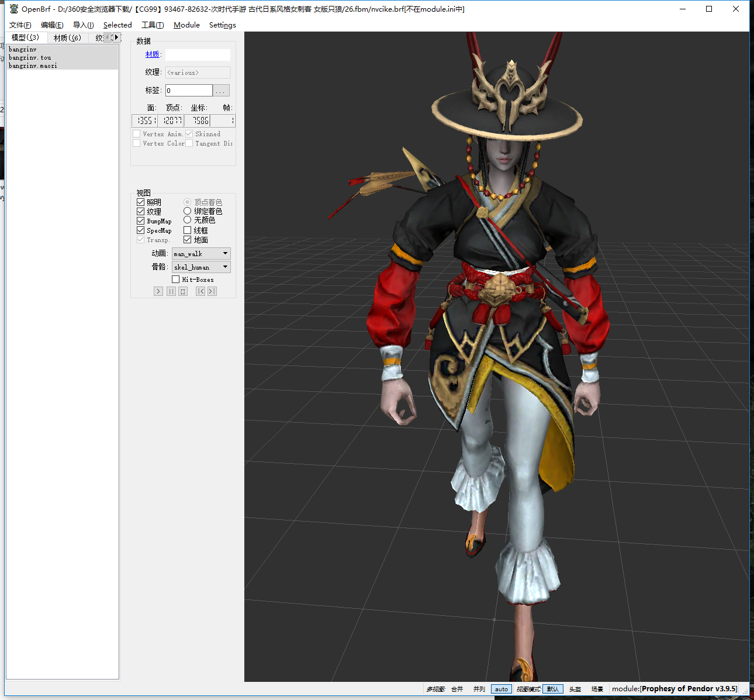Select the bangzinv.maozi mesh entry

[x=63, y=66]
